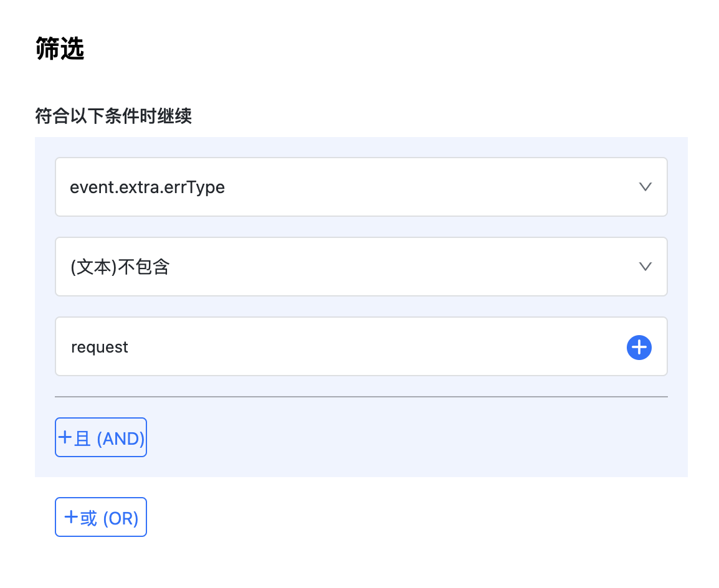Click the divider line above the AND button
Viewport: 719px width, 588px height.
point(361,396)
